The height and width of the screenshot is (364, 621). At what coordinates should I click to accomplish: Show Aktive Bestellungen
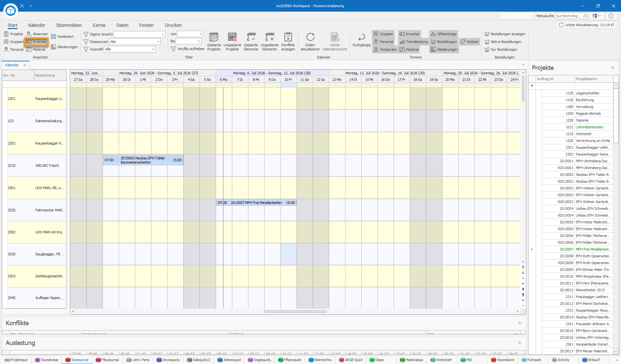503,42
